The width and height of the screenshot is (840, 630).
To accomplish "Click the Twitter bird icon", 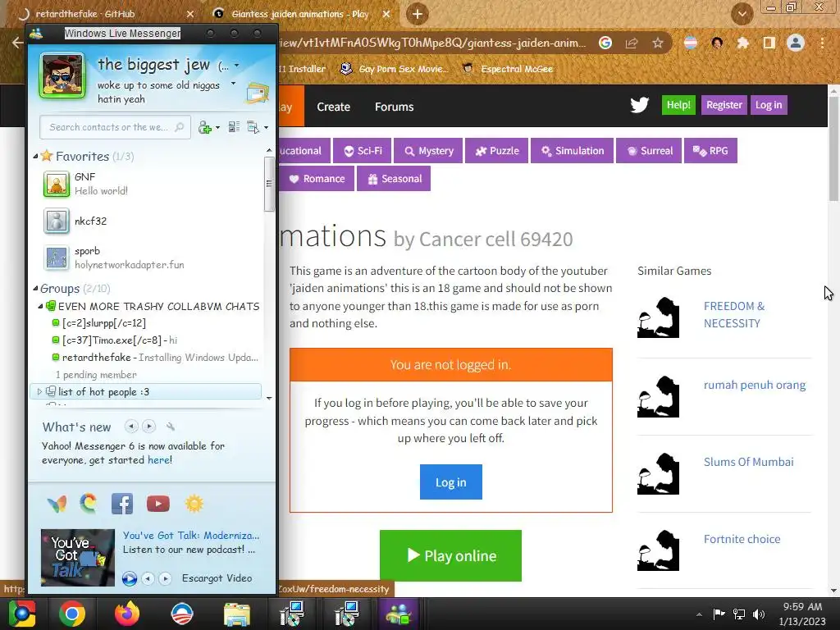I will coord(639,105).
